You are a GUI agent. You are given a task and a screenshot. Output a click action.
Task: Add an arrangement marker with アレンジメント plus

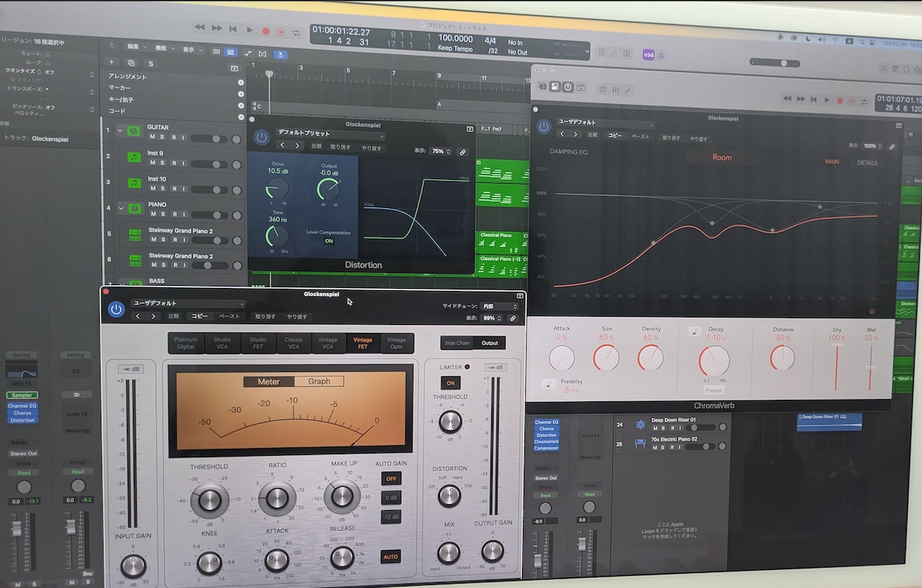240,82
